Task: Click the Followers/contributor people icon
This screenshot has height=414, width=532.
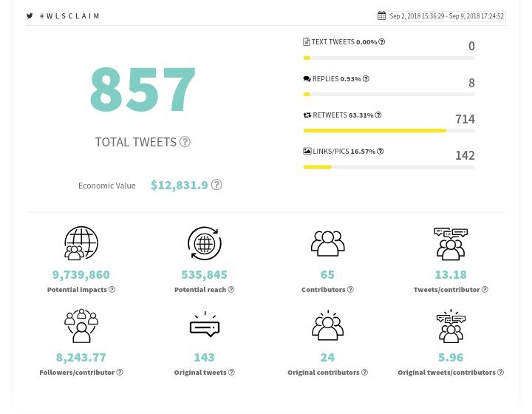Action: pos(81,326)
